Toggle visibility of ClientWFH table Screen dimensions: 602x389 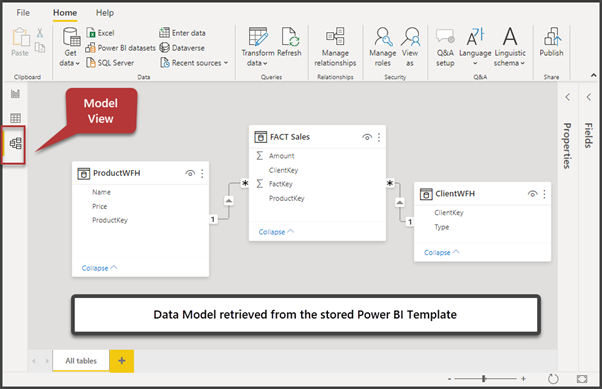coord(533,194)
